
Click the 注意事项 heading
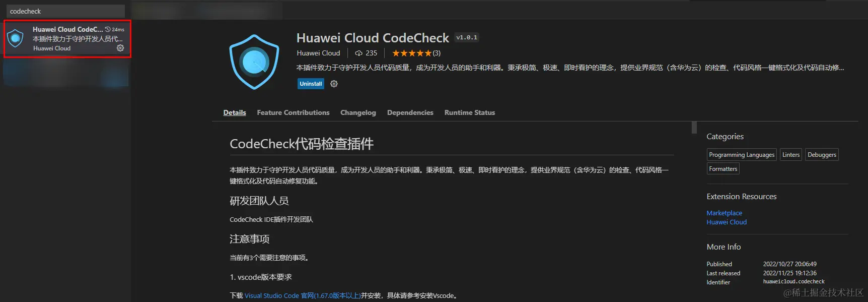click(x=250, y=238)
